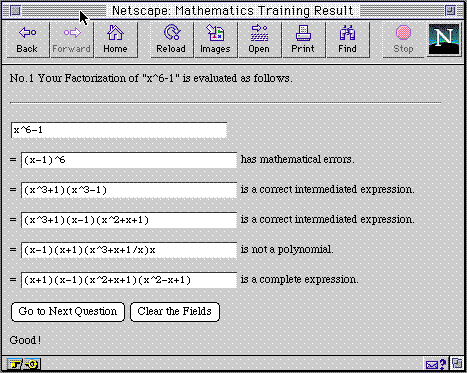467x373 pixels.
Task: Reload the current page
Action: (171, 40)
